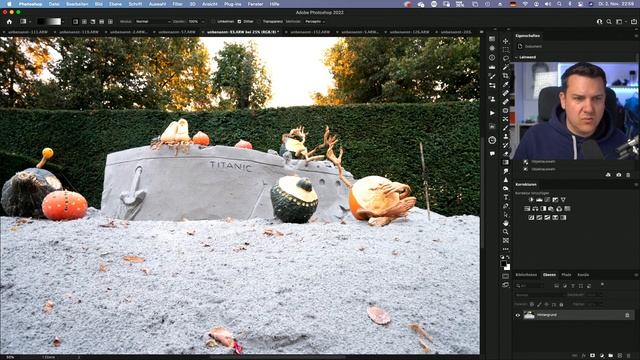
Task: Collapse the Leinwand section
Action: click(x=516, y=57)
